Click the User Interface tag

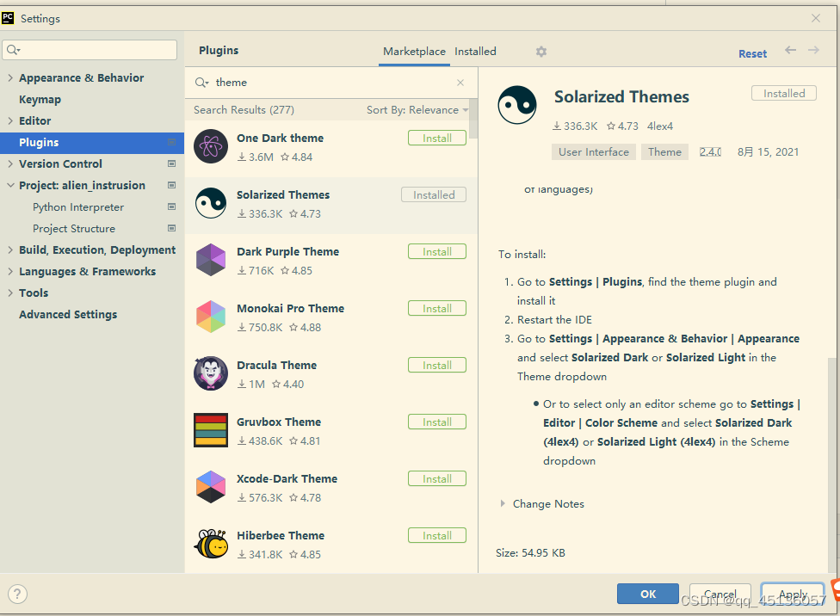coord(594,151)
